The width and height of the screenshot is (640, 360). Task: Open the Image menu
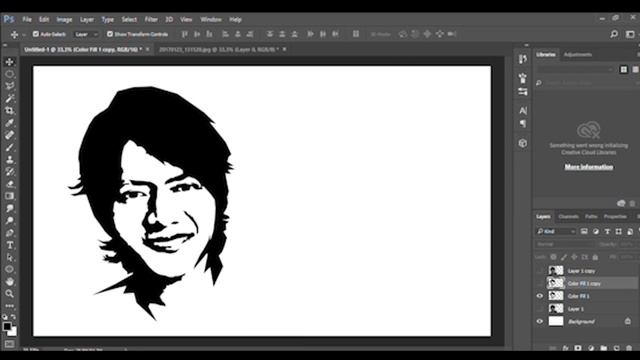[64, 19]
